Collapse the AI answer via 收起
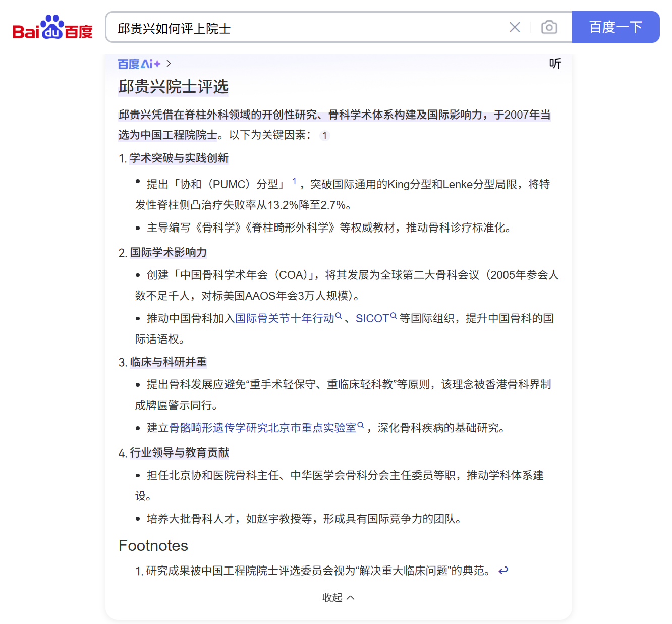 point(338,597)
